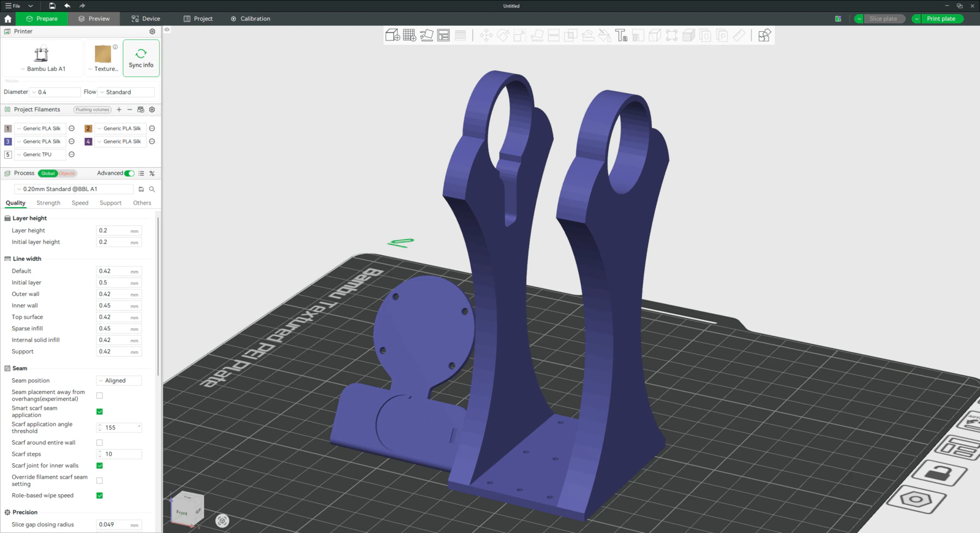Switch to the Device tab
This screenshot has height=533, width=980.
146,19
